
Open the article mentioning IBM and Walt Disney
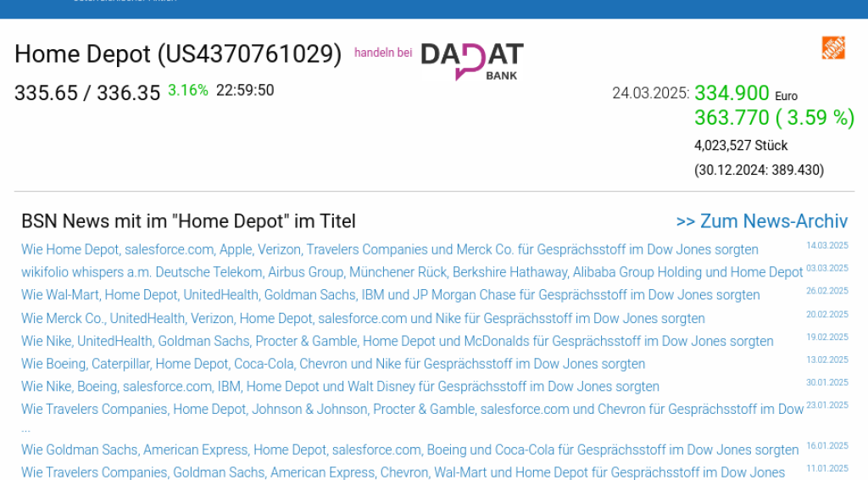coord(340,387)
